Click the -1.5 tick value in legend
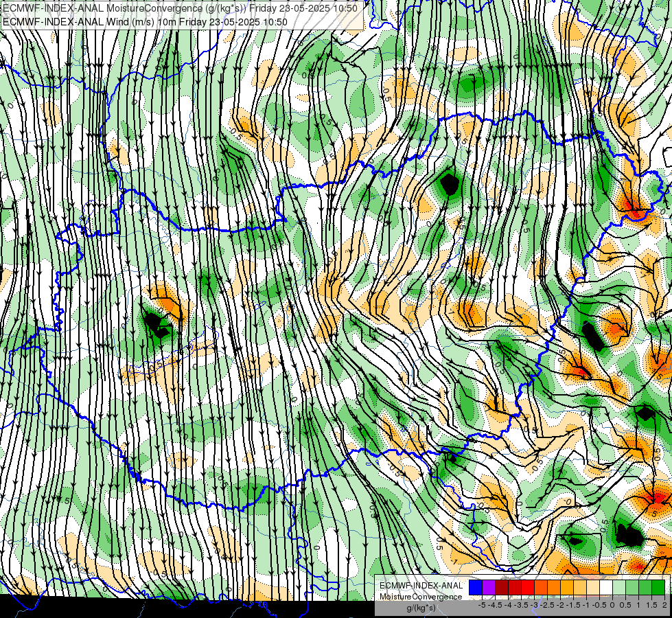672x618 pixels. pyautogui.click(x=572, y=605)
